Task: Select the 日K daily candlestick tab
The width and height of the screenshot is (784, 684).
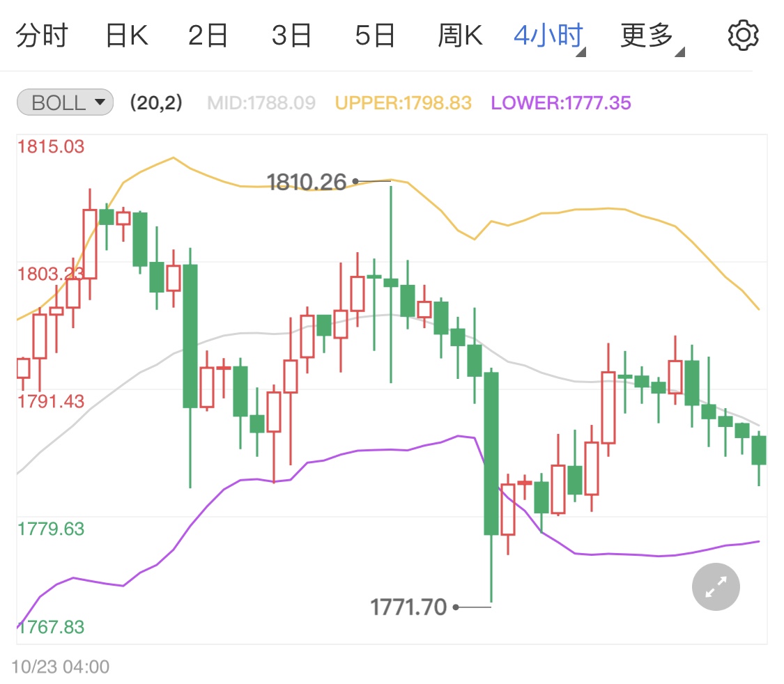Action: coord(127,36)
